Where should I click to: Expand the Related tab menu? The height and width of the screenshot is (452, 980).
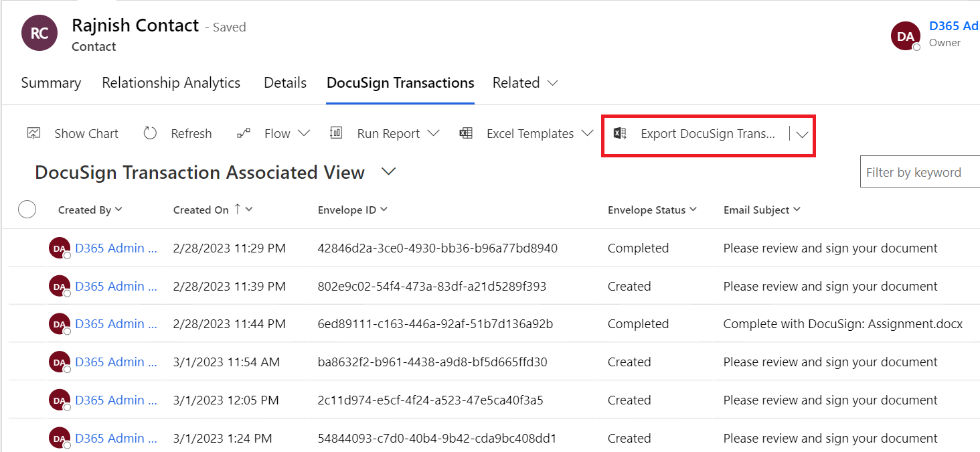(525, 83)
